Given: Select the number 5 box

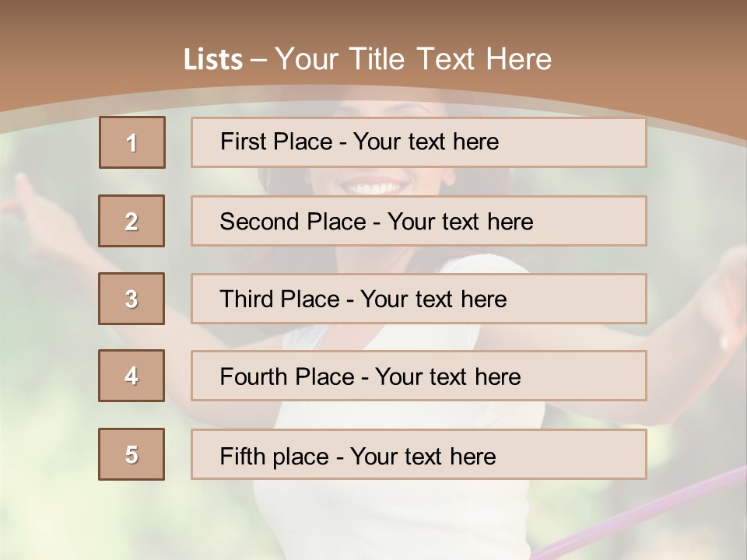Looking at the screenshot, I should 132,454.
